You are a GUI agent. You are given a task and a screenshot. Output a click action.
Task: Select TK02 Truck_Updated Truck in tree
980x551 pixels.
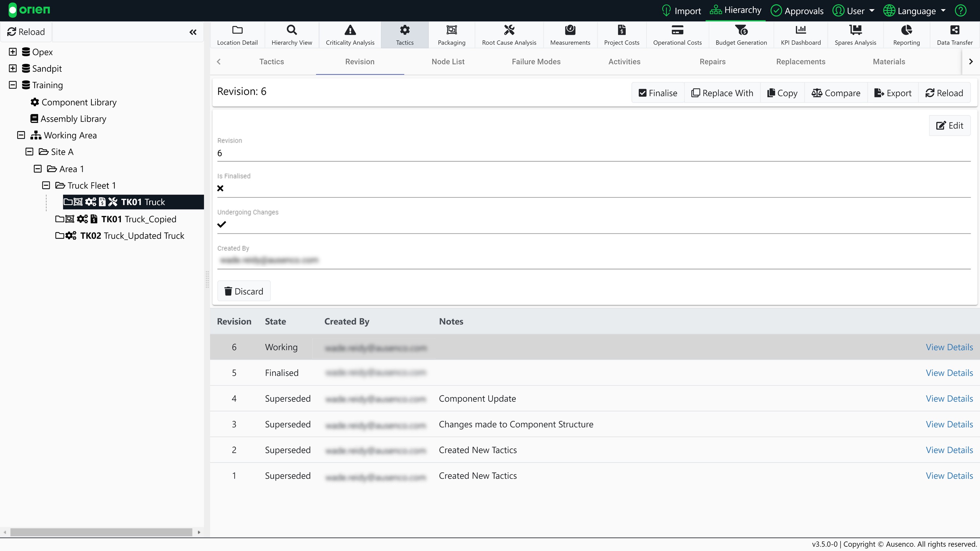(x=132, y=236)
